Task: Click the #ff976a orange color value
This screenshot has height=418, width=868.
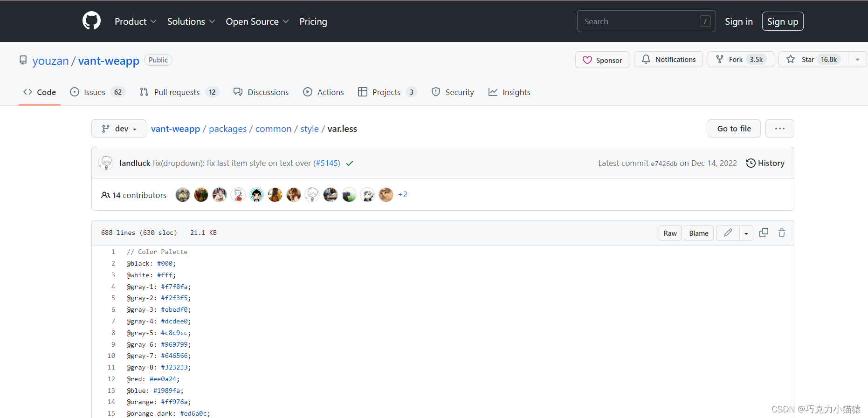Action: pos(174,402)
